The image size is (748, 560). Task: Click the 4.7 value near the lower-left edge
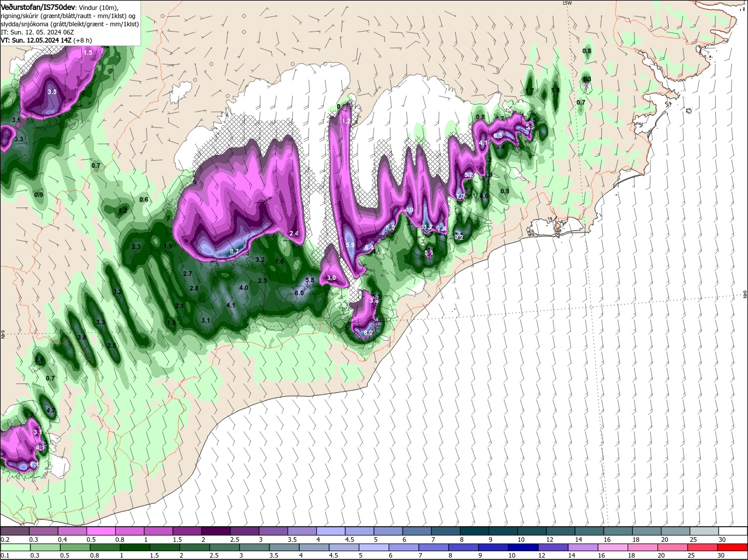tap(51, 410)
